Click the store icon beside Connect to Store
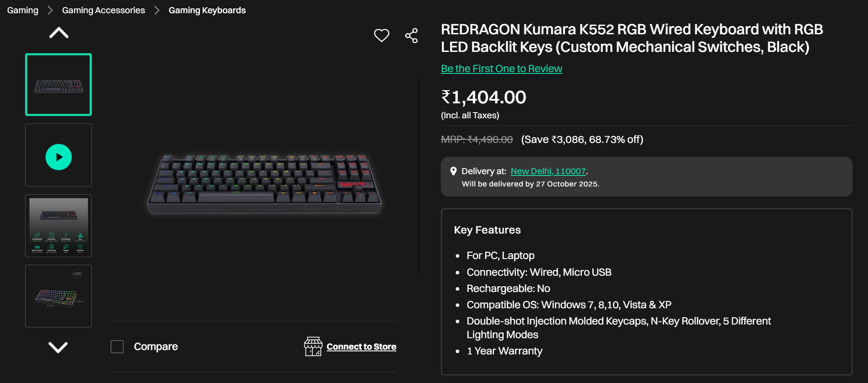Screen dimensions: 868x383 (313, 347)
